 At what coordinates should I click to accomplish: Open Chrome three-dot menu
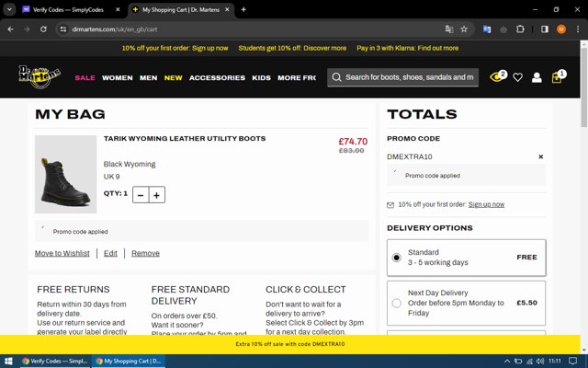click(578, 29)
